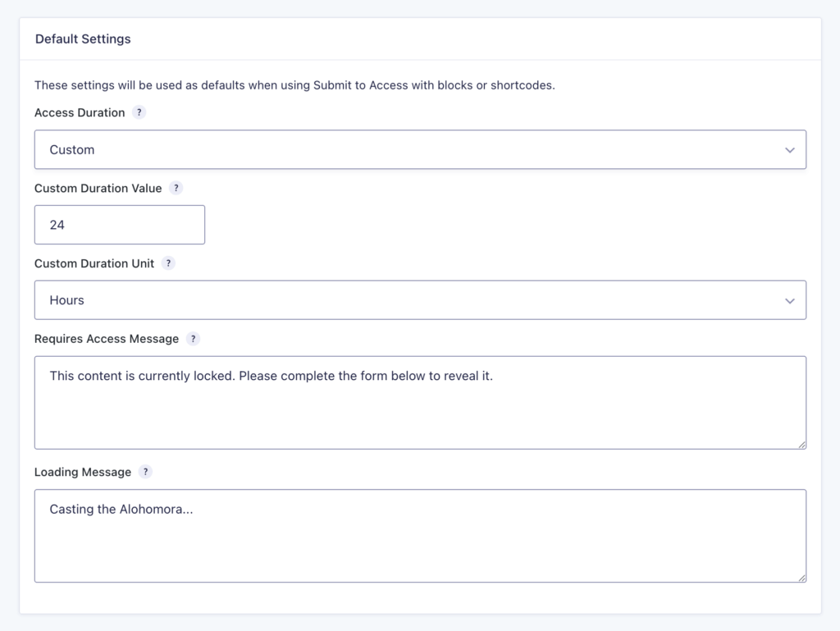Click the chevron on the Custom Duration Unit select
840x631 pixels.
point(790,300)
